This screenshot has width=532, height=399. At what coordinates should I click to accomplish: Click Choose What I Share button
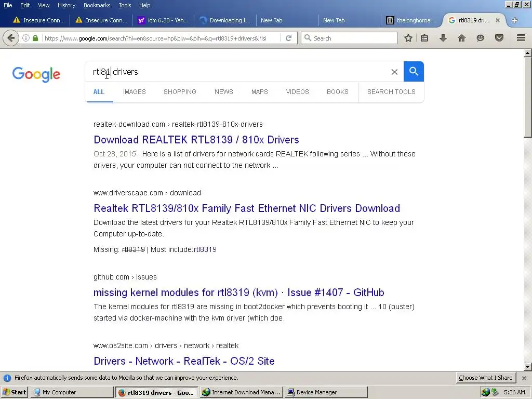(x=486, y=378)
